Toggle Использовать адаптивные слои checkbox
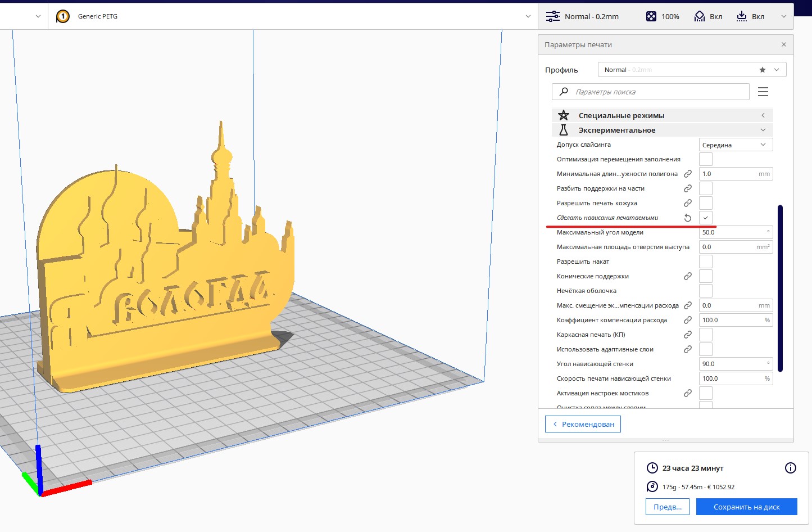 (705, 349)
